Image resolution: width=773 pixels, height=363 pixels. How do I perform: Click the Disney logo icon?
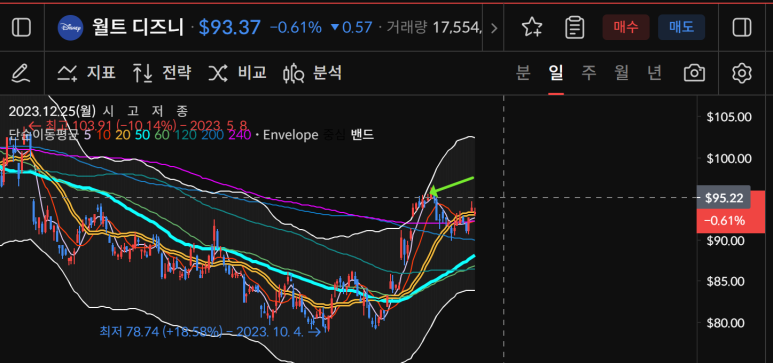pyautogui.click(x=70, y=28)
